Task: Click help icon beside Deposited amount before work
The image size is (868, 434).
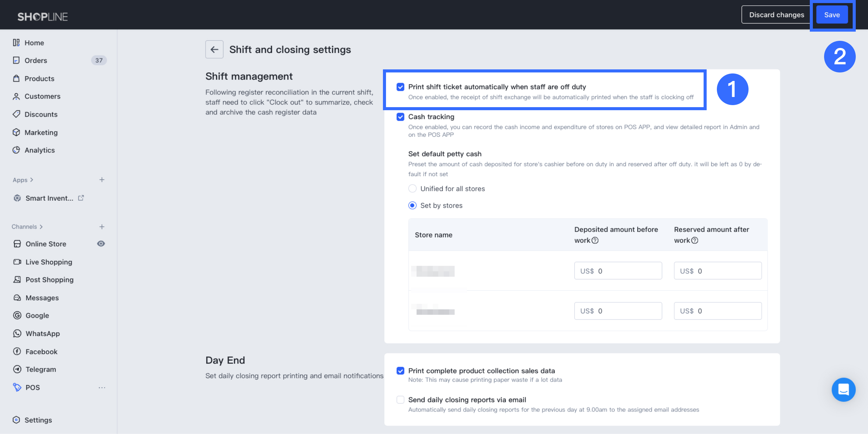Action: click(595, 240)
